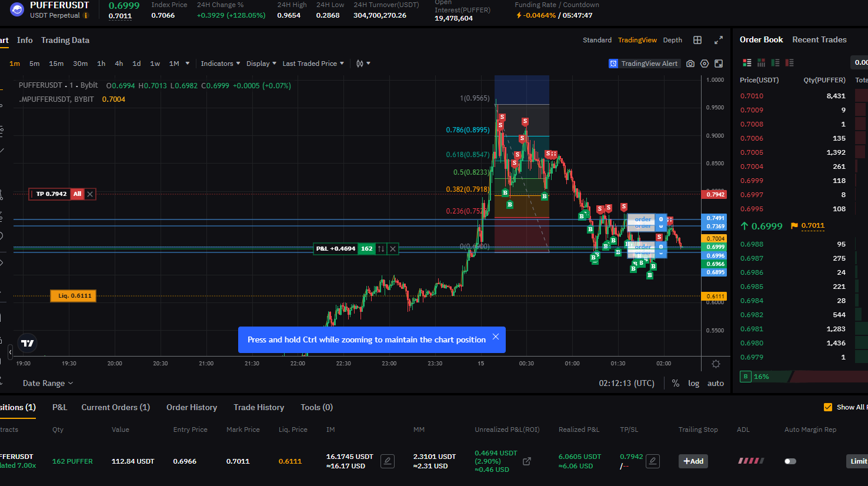Show combined buy and sell order book view
This screenshot has width=868, height=486.
[x=747, y=62]
